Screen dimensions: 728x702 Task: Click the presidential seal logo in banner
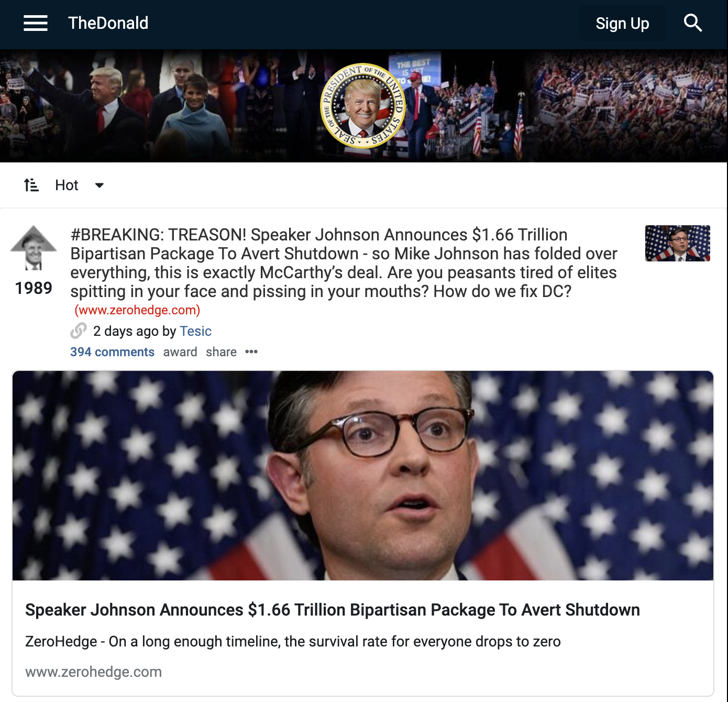pyautogui.click(x=363, y=106)
